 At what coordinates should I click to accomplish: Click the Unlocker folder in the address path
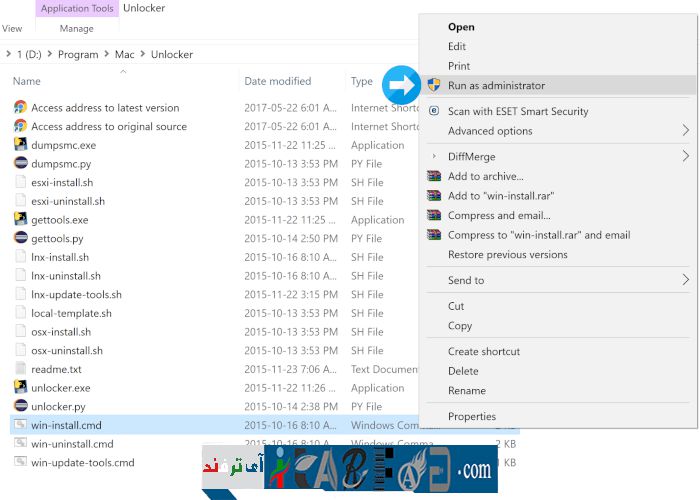click(x=171, y=54)
